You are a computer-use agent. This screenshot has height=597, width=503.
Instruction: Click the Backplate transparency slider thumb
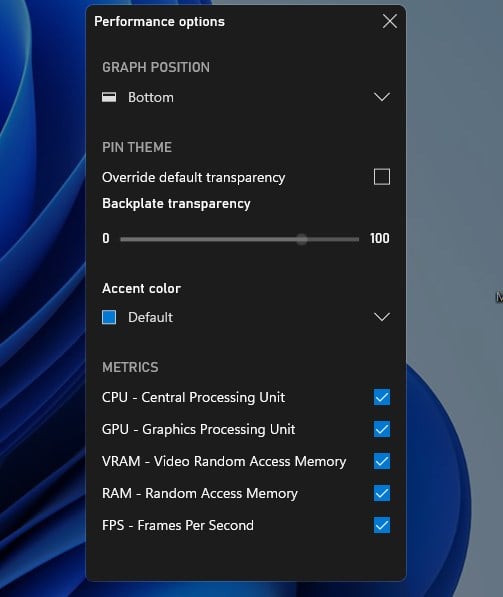tap(302, 239)
